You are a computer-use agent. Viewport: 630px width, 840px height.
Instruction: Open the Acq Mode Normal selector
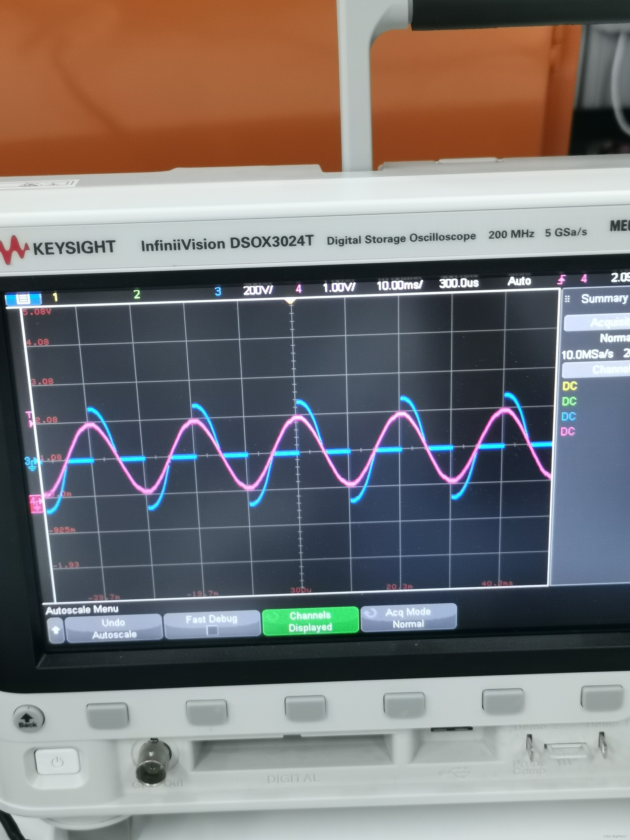click(408, 618)
